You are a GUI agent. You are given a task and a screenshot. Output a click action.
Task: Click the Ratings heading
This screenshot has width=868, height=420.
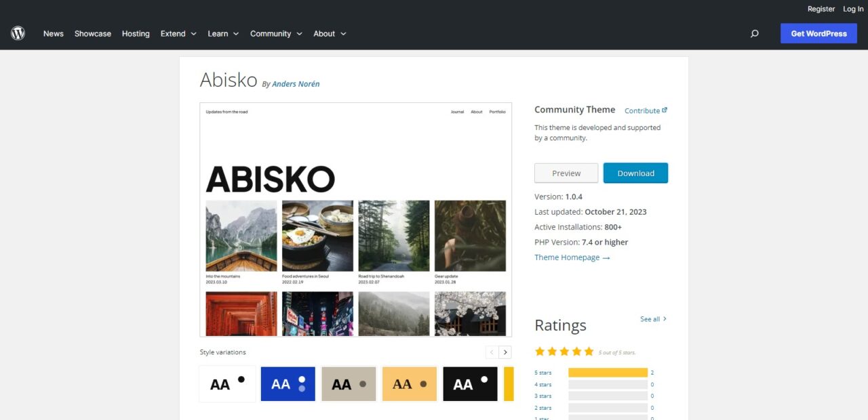[561, 325]
